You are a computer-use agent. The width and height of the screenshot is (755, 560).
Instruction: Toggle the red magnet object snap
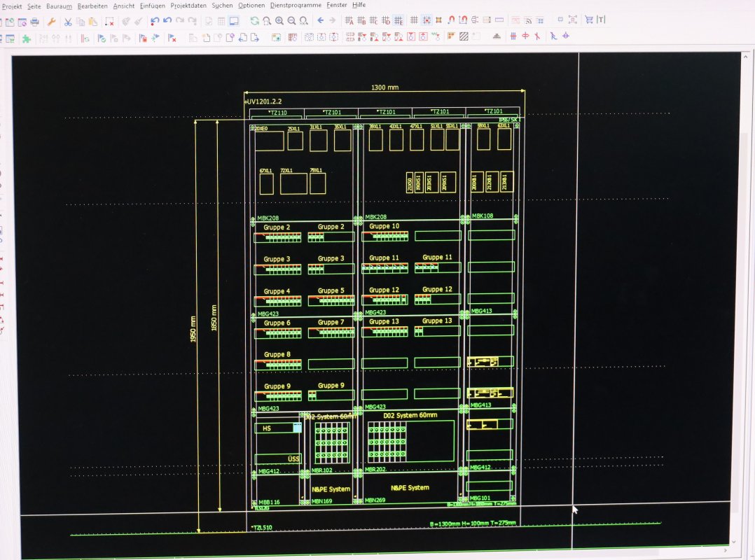point(451,20)
